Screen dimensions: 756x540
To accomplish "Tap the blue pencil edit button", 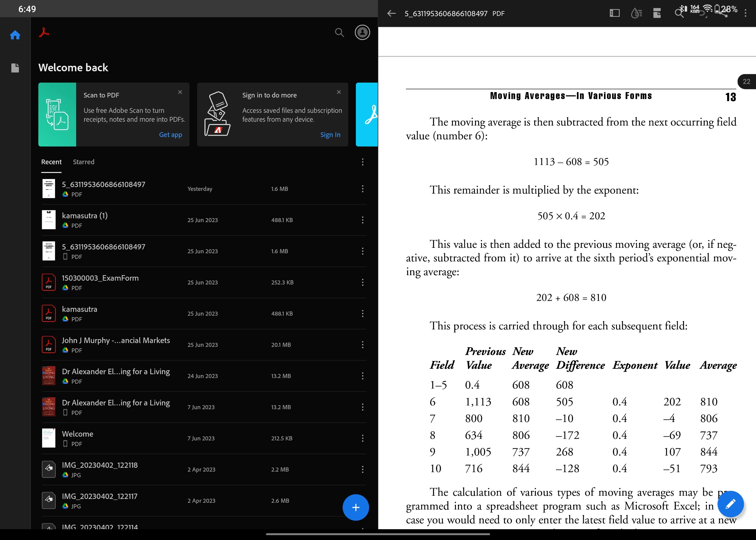I will coord(730,504).
